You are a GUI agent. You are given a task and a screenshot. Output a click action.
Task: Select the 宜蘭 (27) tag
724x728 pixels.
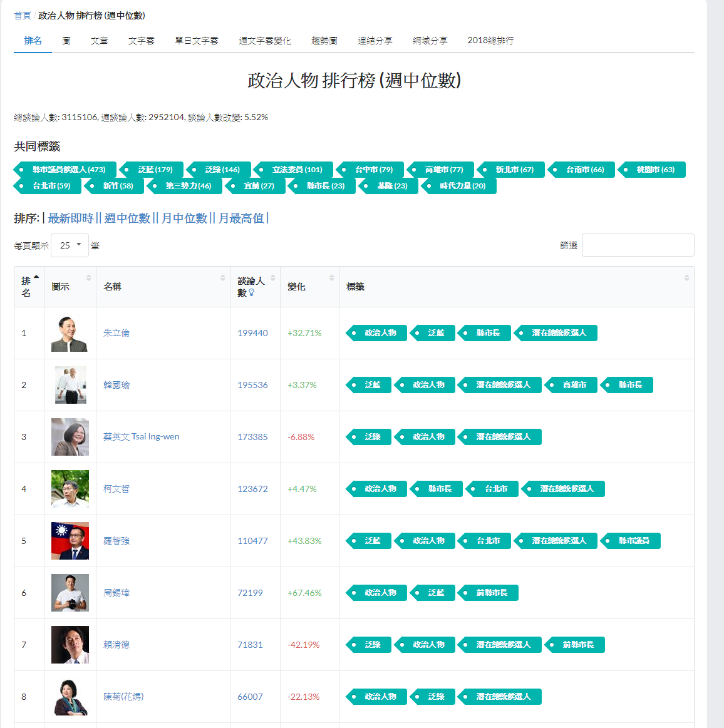coord(256,186)
